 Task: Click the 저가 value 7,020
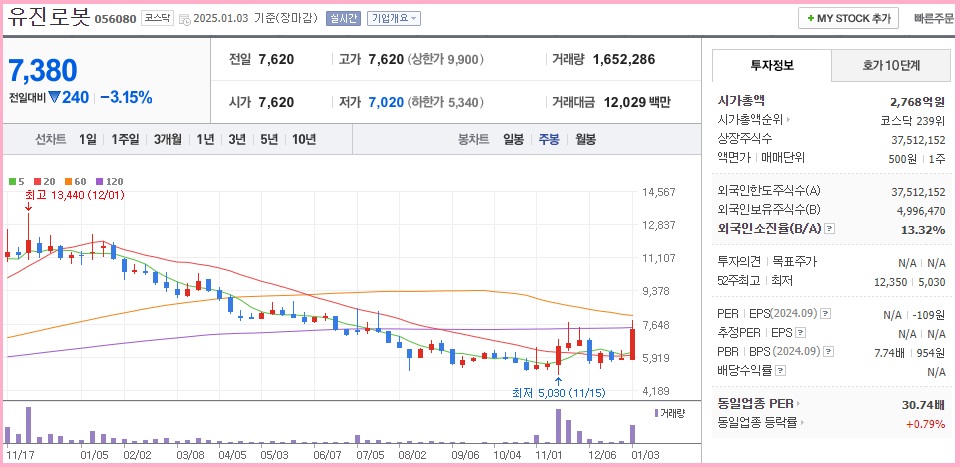[x=386, y=102]
